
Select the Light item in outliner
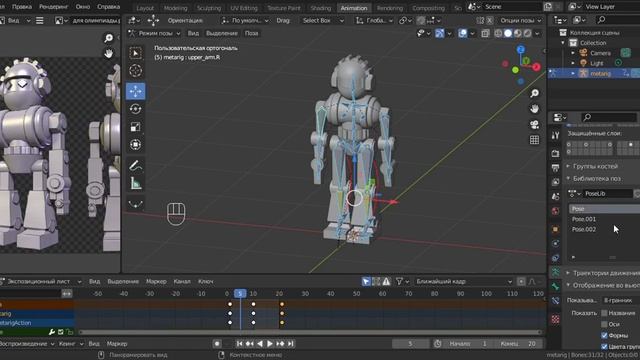(x=596, y=63)
